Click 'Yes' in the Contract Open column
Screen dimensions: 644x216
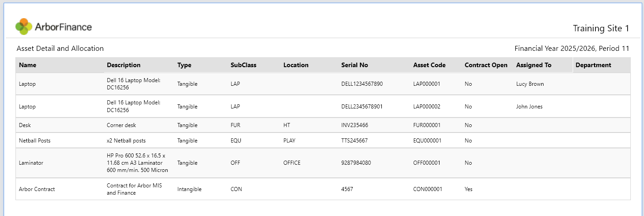click(469, 189)
